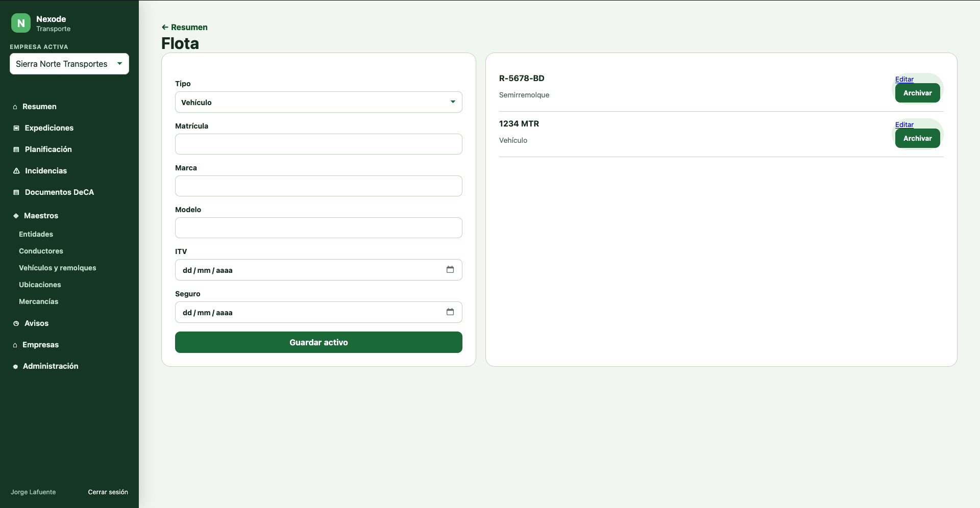980x508 pixels.
Task: Click the Seguro date field
Action: (x=318, y=312)
